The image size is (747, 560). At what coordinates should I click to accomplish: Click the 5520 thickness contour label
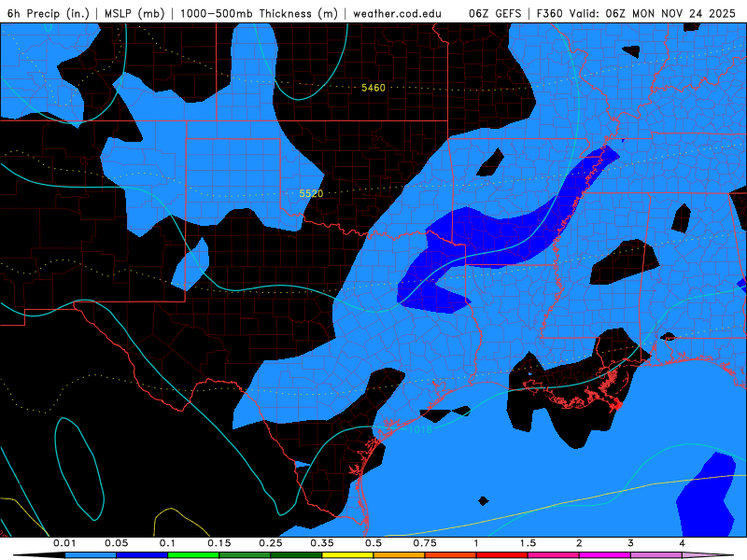[x=311, y=193]
